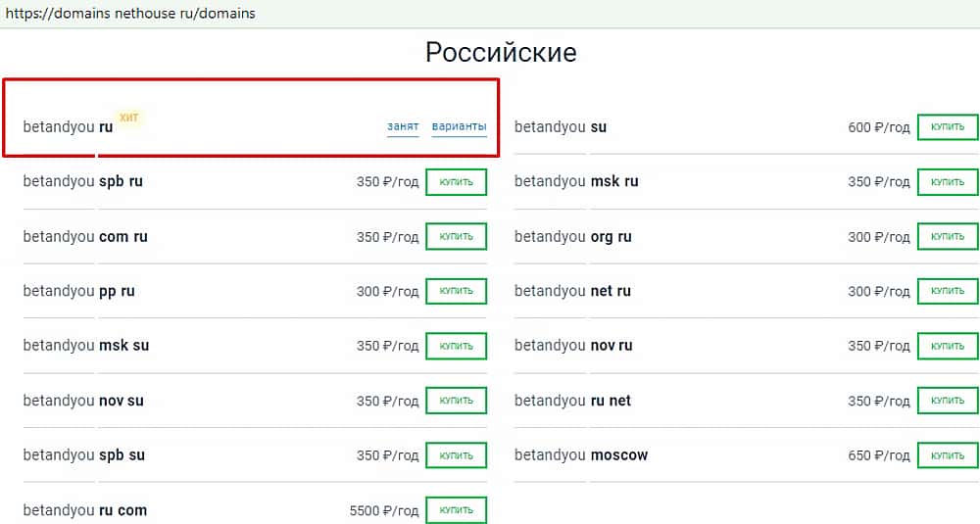Purchase betandyou msk su domain
The width and height of the screenshot is (980, 524).
[457, 346]
